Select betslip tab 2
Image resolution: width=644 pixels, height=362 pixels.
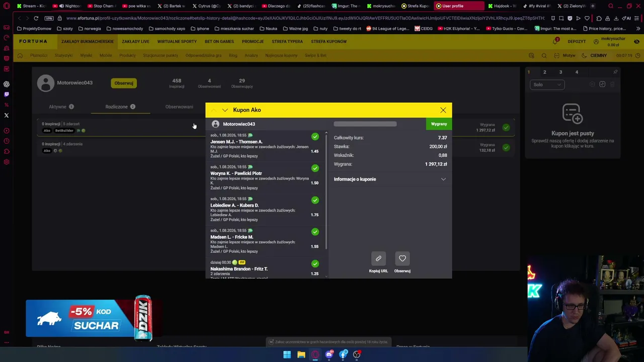point(544,72)
